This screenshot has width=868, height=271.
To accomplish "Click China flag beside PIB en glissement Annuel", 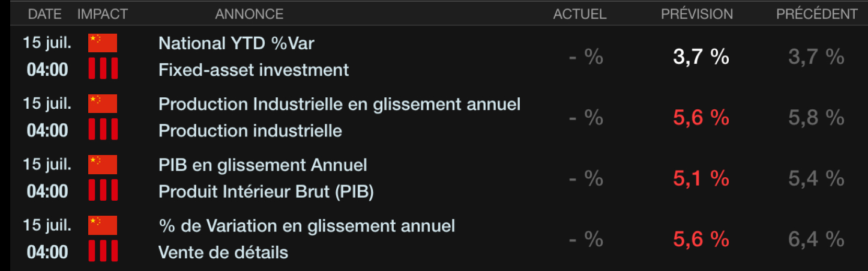I will 103,165.
